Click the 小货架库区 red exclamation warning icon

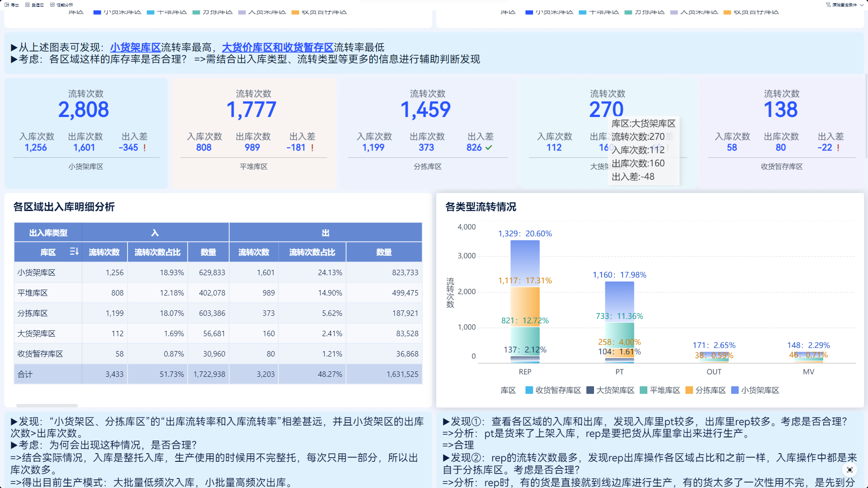(145, 148)
